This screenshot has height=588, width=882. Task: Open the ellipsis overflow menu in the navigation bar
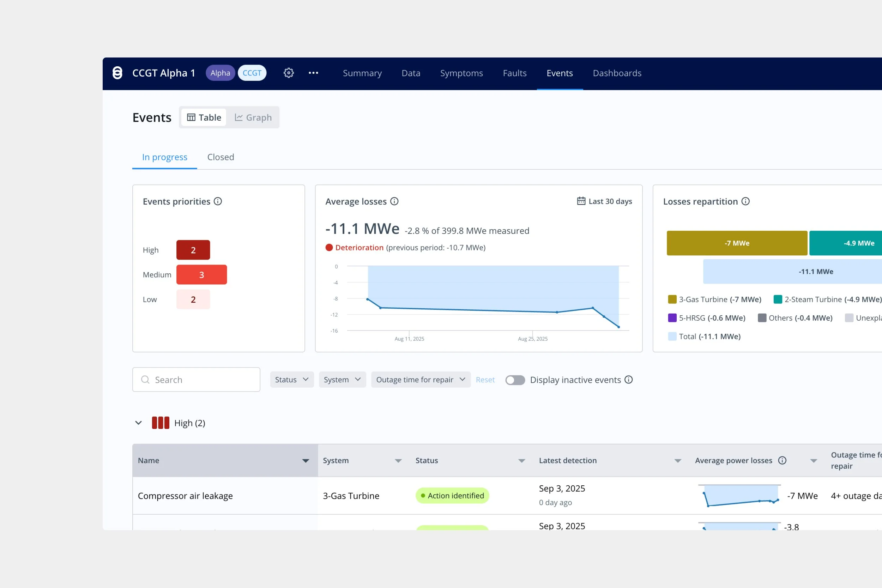314,73
